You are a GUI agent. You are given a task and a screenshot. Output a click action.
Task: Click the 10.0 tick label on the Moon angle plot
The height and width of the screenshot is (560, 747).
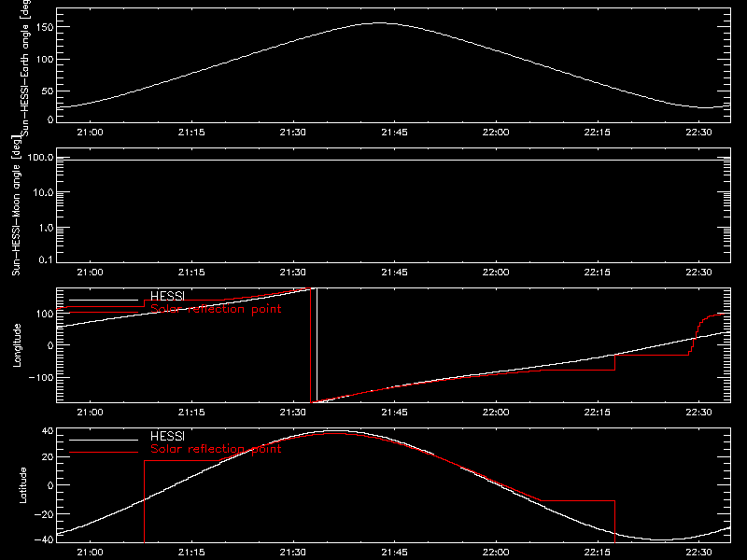pyautogui.click(x=43, y=193)
